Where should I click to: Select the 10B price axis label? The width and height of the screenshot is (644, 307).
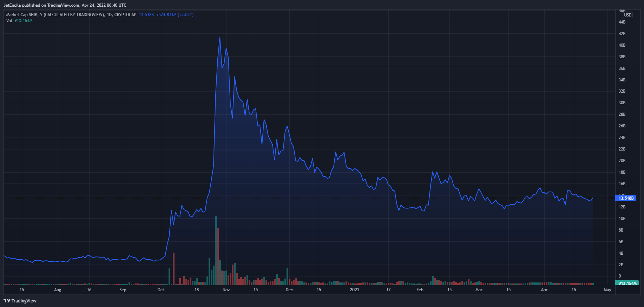point(622,219)
